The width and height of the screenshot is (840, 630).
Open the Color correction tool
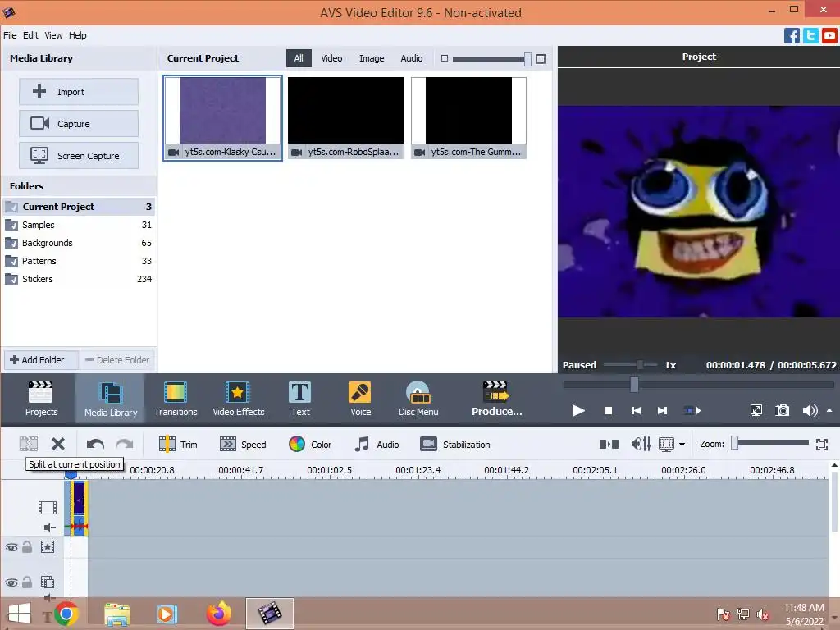click(310, 444)
